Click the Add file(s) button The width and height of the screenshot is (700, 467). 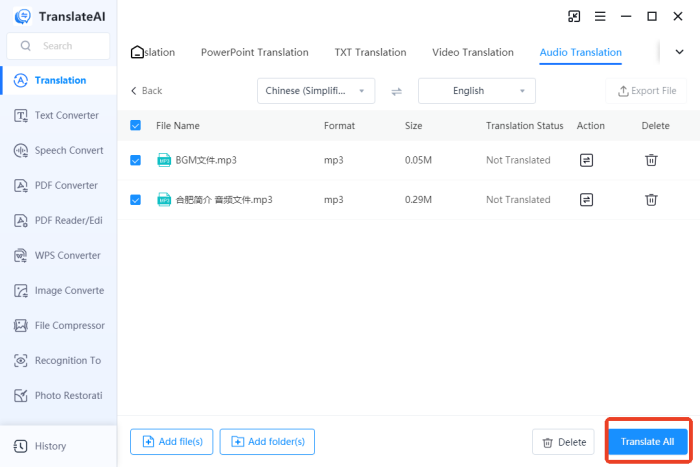point(171,442)
